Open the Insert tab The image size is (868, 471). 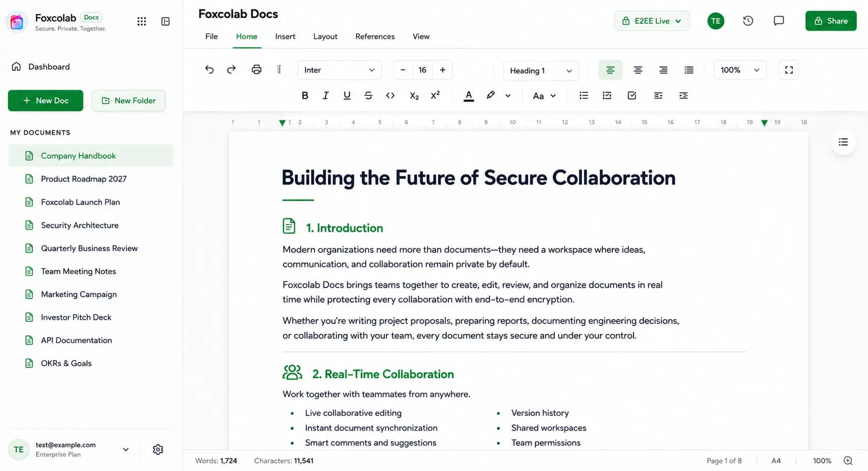point(285,37)
